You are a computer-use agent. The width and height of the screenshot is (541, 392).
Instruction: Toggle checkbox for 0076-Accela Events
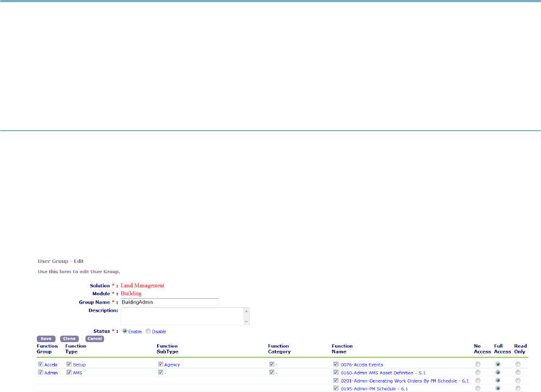coord(336,364)
